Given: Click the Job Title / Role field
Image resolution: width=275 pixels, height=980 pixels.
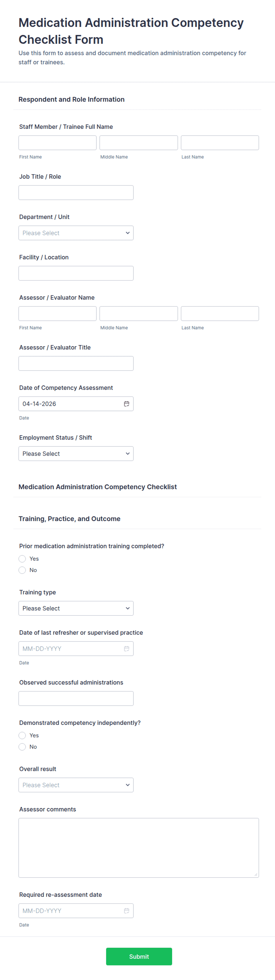Looking at the screenshot, I should [76, 192].
